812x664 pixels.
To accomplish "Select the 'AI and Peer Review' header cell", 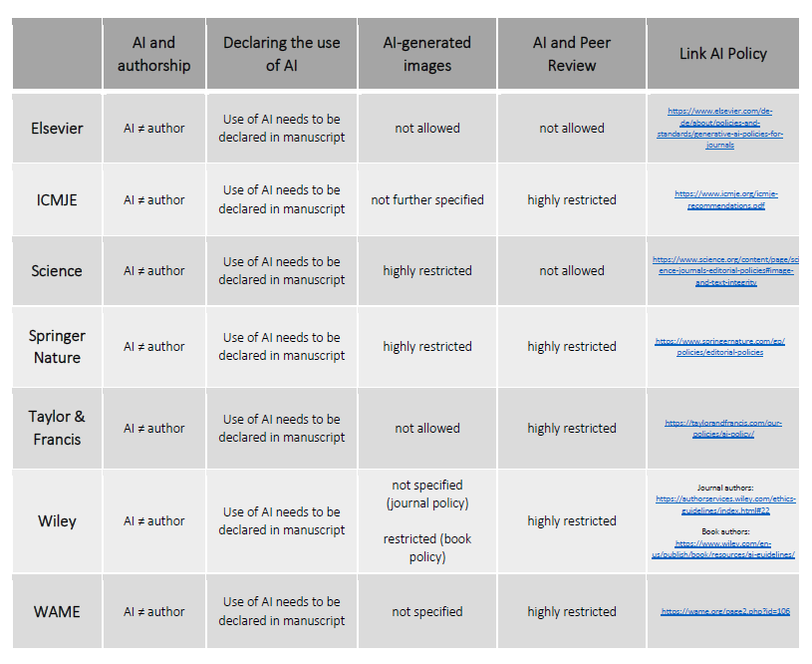I will pos(572,54).
